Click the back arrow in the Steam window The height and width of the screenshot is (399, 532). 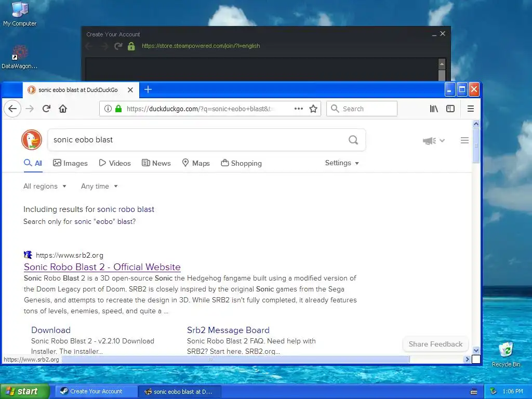89,46
